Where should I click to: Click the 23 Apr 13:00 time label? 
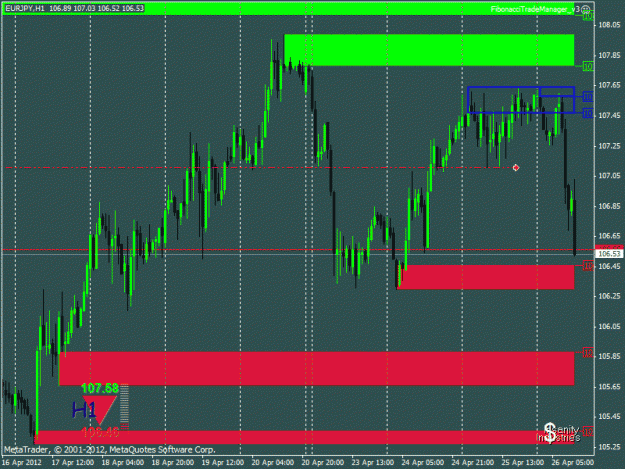click(x=373, y=463)
